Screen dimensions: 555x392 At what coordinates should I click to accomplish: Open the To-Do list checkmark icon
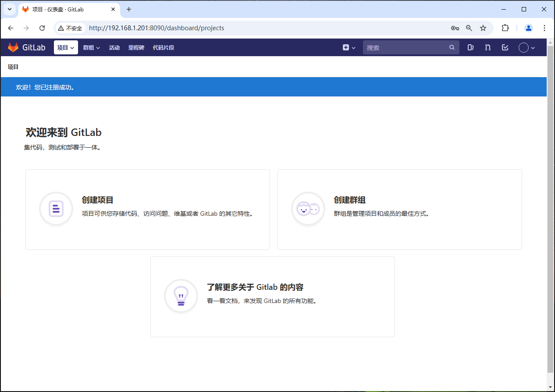tap(505, 47)
